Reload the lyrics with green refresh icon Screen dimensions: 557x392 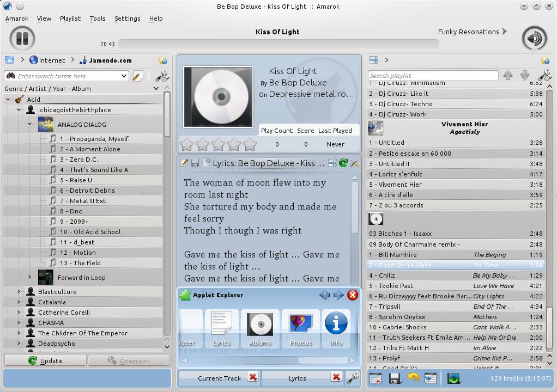[x=343, y=163]
